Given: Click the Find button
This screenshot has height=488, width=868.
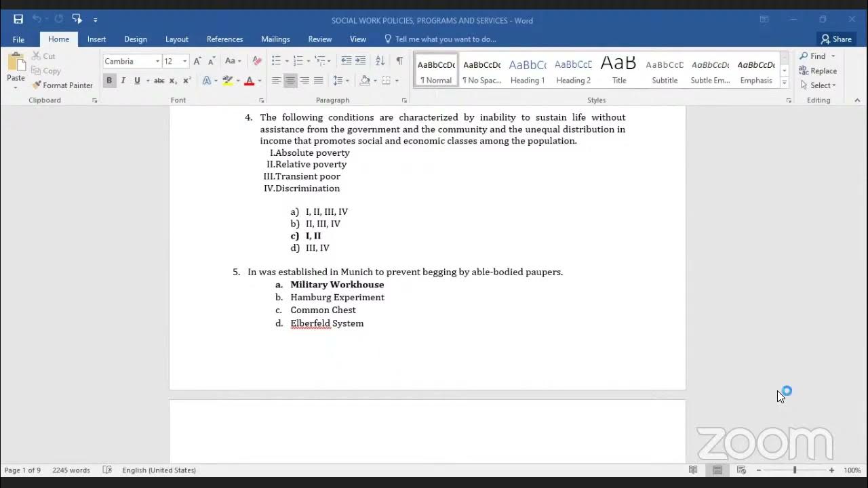Looking at the screenshot, I should (813, 56).
